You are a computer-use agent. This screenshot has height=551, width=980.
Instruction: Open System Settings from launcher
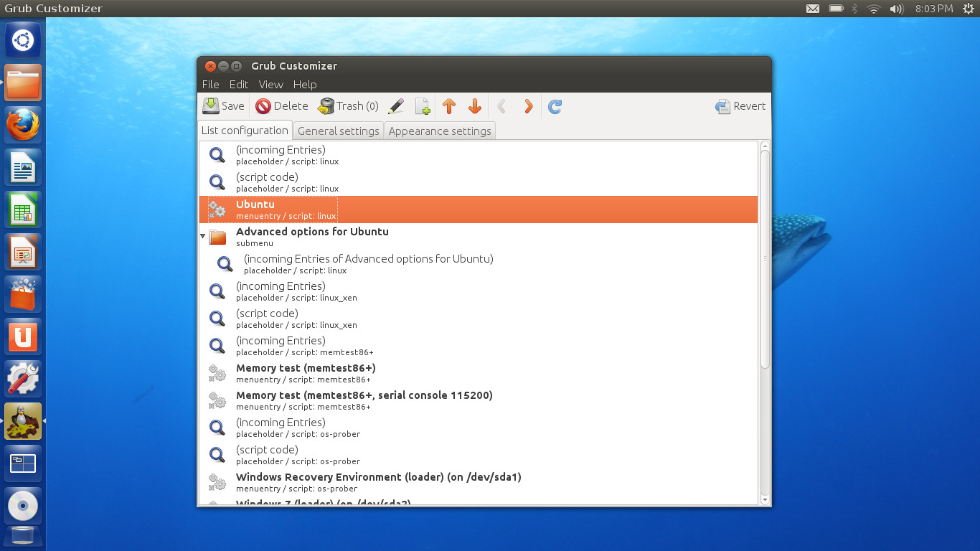click(23, 379)
